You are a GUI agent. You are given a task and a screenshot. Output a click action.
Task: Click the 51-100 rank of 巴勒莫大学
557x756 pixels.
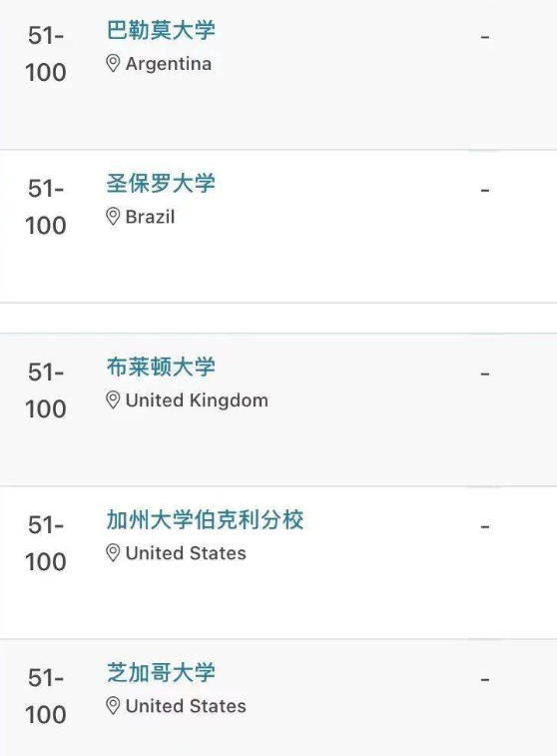point(46,54)
